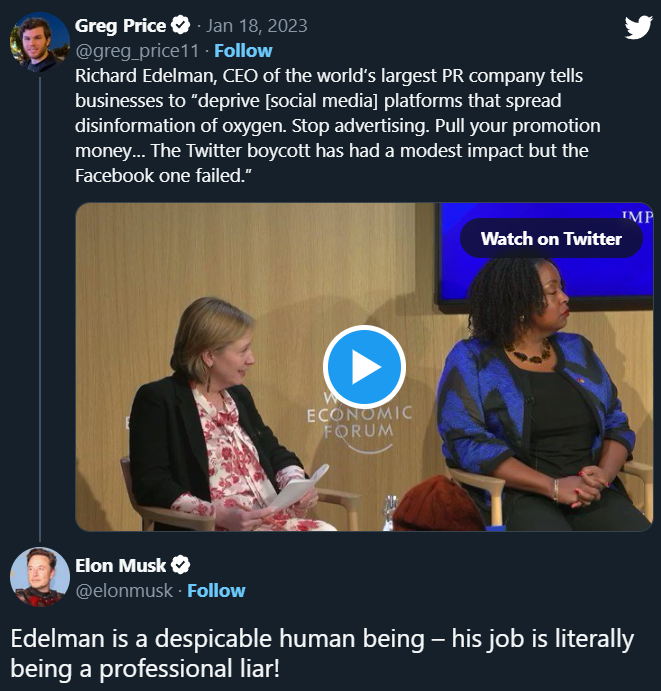Click the Greg Price display name
Image resolution: width=661 pixels, height=691 pixels.
(120, 26)
